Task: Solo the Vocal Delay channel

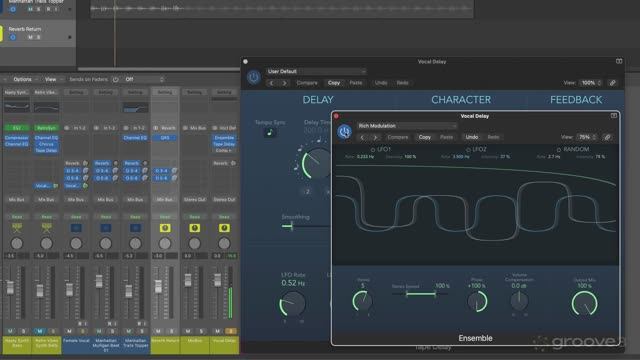Action: point(231,331)
